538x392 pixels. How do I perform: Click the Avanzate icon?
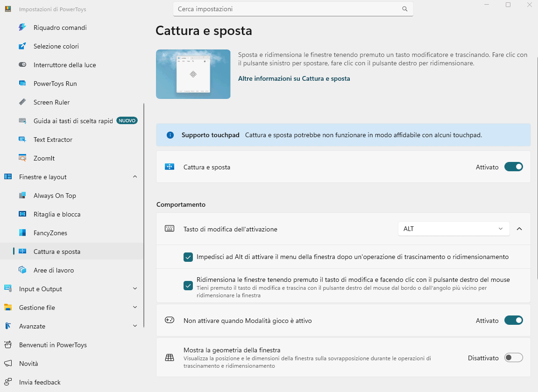coord(8,326)
